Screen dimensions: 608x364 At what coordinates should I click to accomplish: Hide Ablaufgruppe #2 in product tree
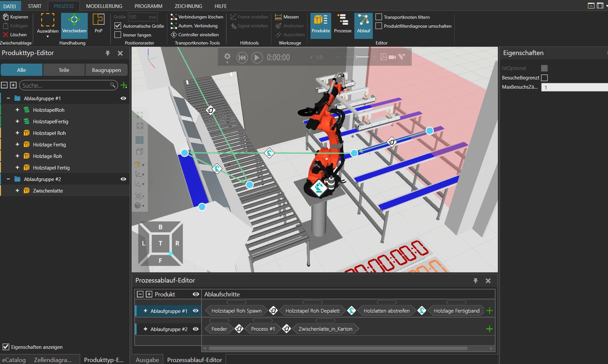click(123, 179)
